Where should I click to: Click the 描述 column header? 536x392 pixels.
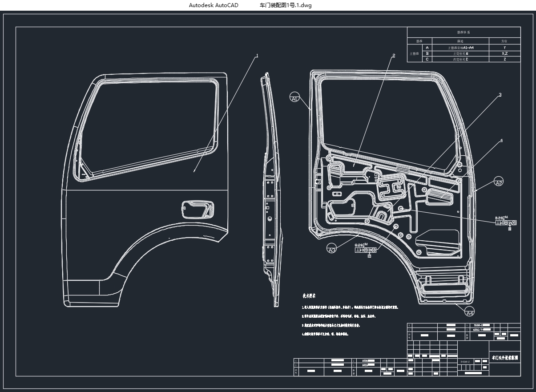(x=460, y=41)
